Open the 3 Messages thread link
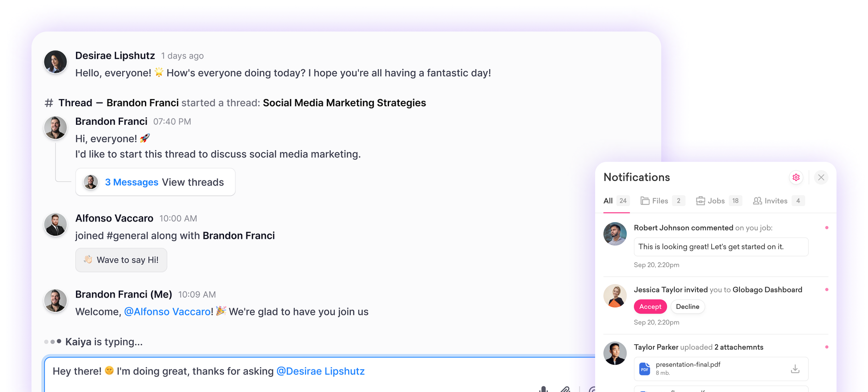This screenshot has height=392, width=868. point(131,182)
